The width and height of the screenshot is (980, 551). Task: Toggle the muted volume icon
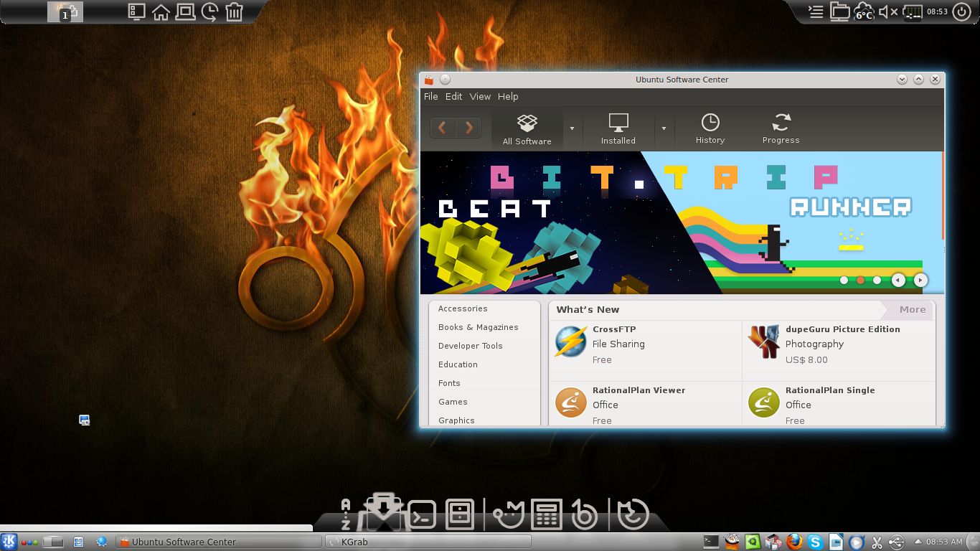888,11
